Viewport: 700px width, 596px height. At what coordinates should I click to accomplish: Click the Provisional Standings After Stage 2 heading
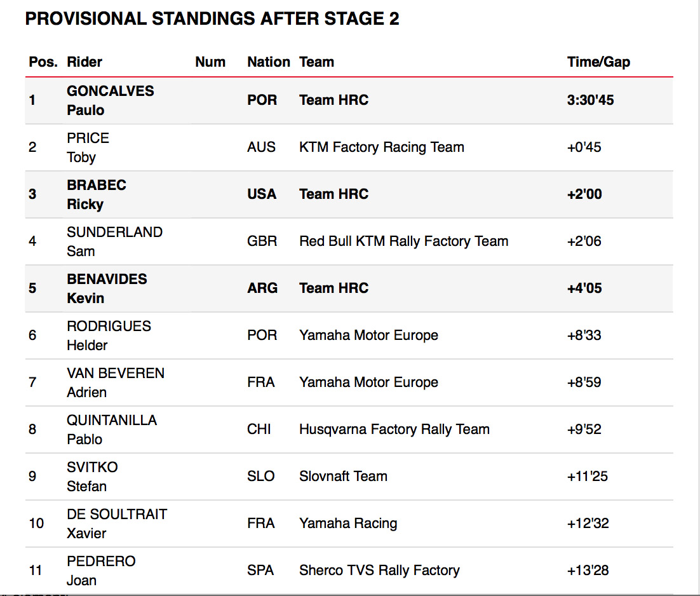212,19
